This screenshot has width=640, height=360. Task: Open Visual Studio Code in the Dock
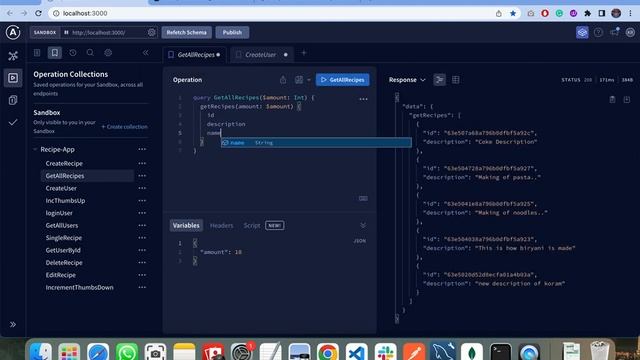357,352
